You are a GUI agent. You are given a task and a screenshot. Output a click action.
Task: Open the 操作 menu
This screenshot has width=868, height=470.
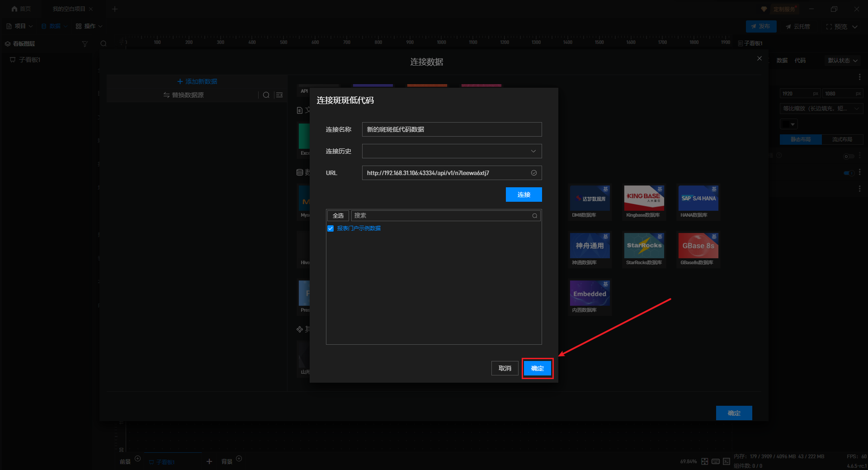89,26
